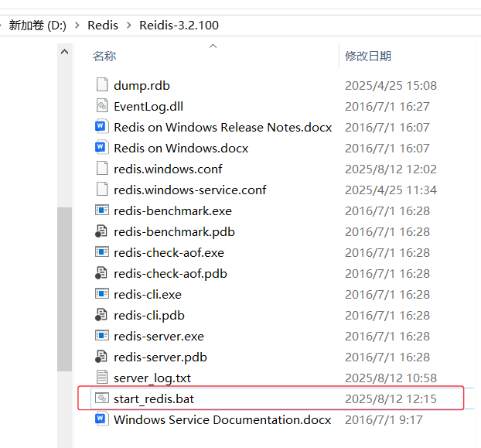Click date 2016/7/1 16:27 of EventLog.dll
Screen dimensions: 481x448
pyautogui.click(x=387, y=107)
